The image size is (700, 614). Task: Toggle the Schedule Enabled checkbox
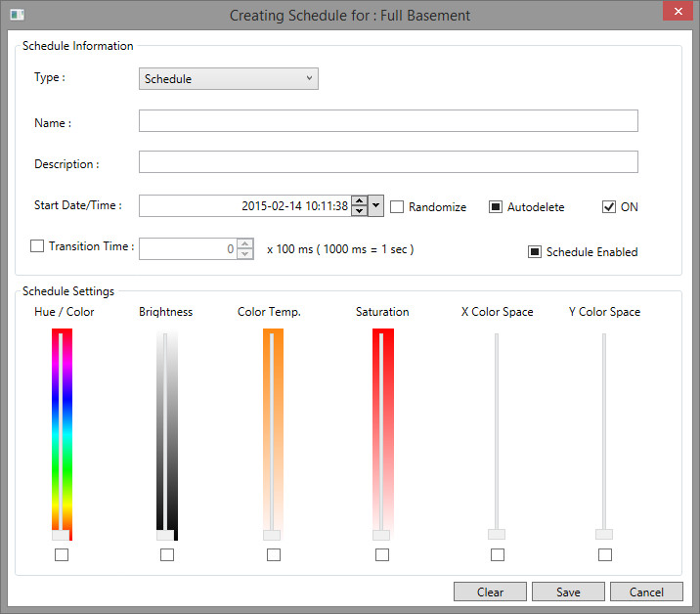(535, 252)
